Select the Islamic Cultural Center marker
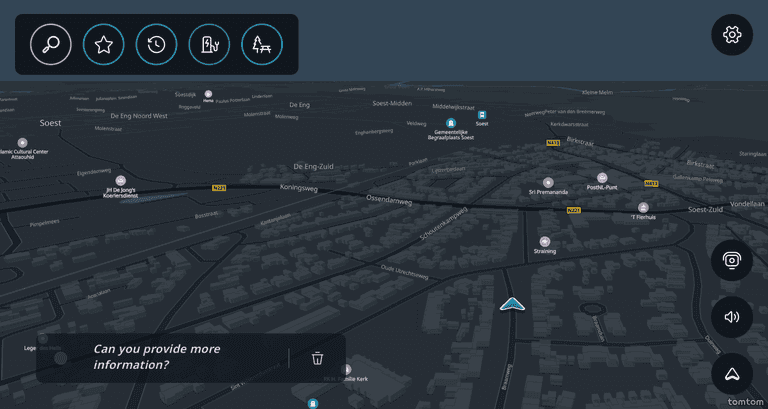 (23, 143)
